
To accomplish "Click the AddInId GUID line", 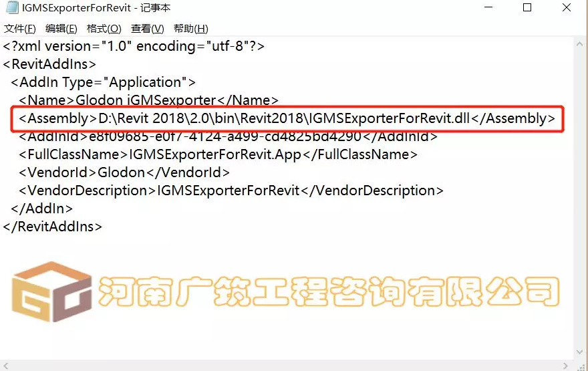I will click(228, 136).
